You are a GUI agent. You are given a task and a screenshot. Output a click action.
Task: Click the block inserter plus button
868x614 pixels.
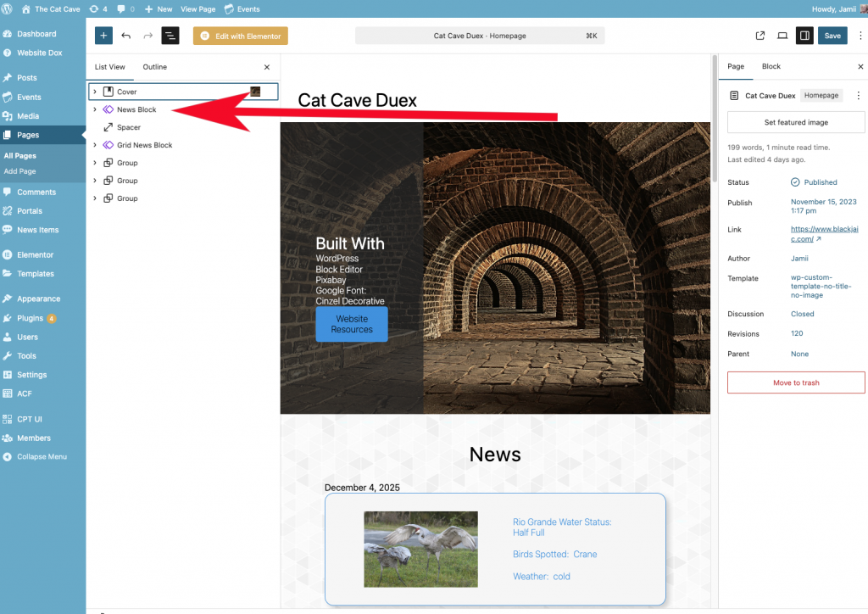point(103,36)
